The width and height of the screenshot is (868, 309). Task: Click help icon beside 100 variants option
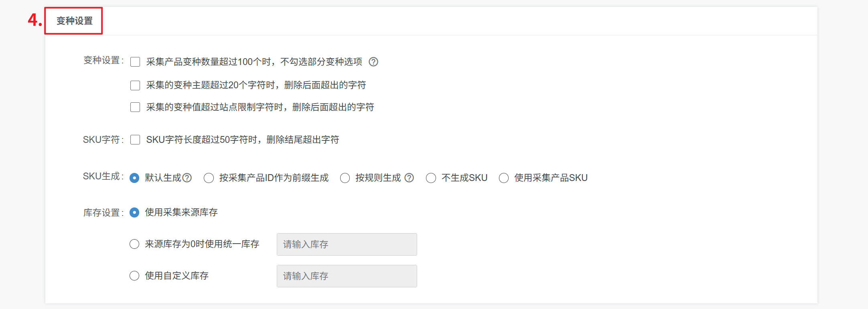(373, 62)
